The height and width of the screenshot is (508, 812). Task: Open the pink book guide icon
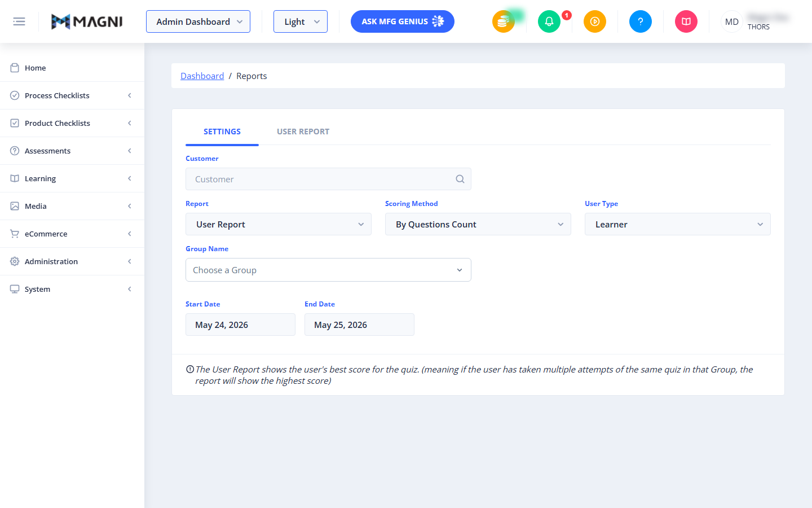tap(686, 21)
